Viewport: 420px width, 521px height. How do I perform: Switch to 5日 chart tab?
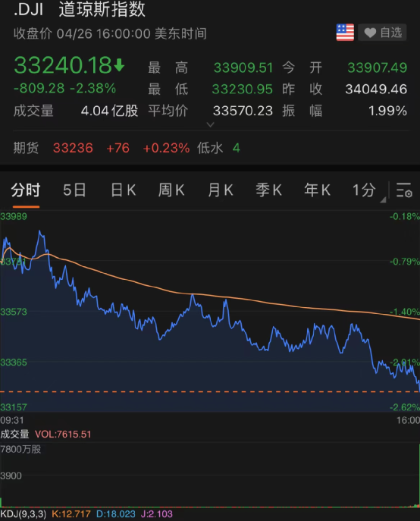(x=74, y=190)
